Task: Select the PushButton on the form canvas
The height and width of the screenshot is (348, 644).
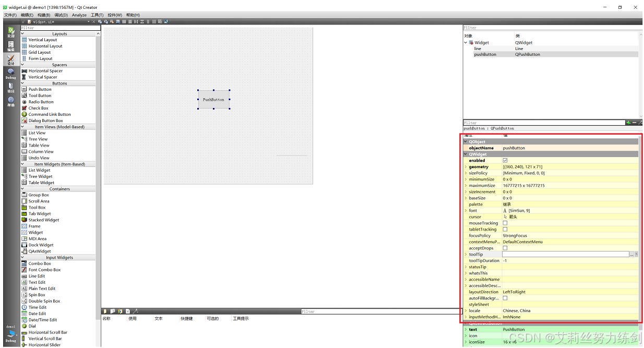Action: click(213, 100)
